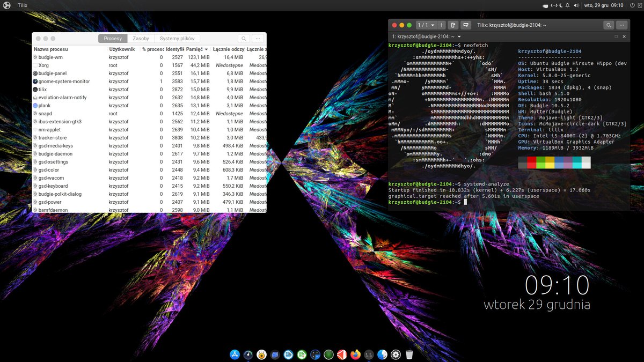Viewport: 644px width, 362px height.
Task: Open the network tray icon
Action: [553, 5]
